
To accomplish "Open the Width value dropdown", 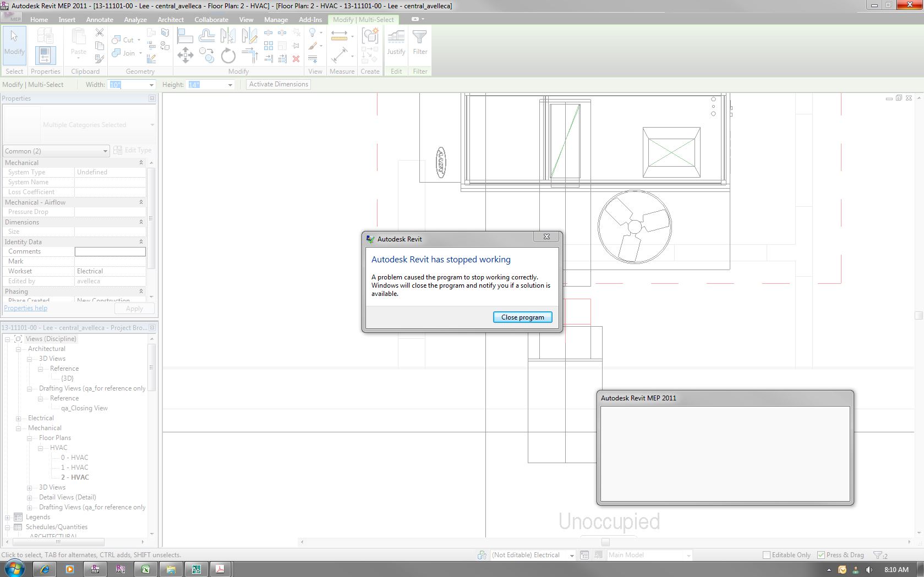I will tap(151, 85).
